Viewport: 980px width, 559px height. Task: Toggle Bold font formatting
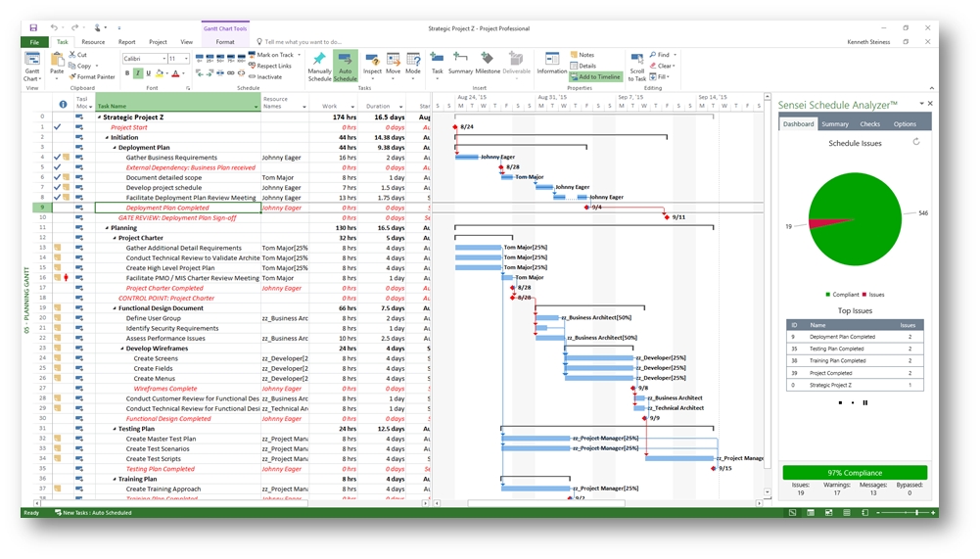pos(127,73)
